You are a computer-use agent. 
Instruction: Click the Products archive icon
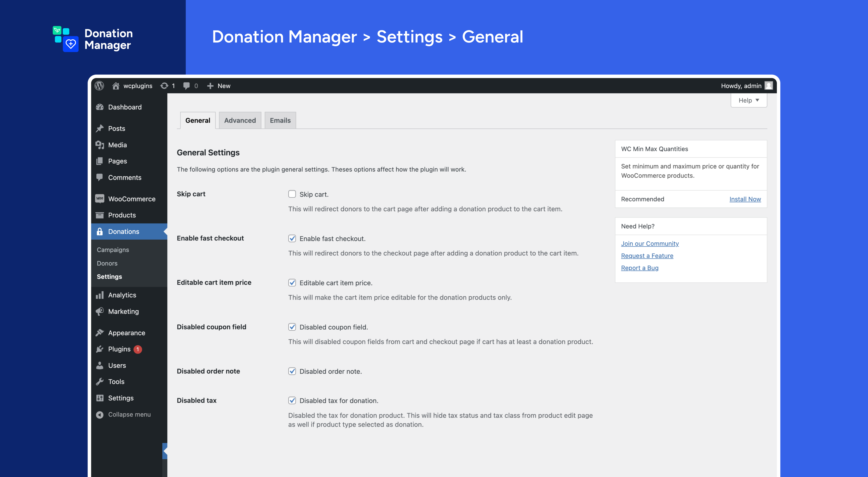[x=100, y=215]
